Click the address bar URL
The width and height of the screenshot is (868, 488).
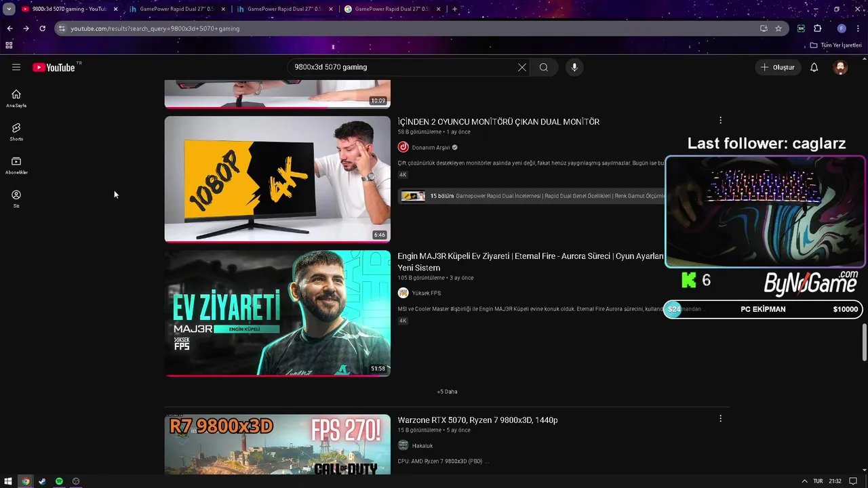[x=155, y=28]
